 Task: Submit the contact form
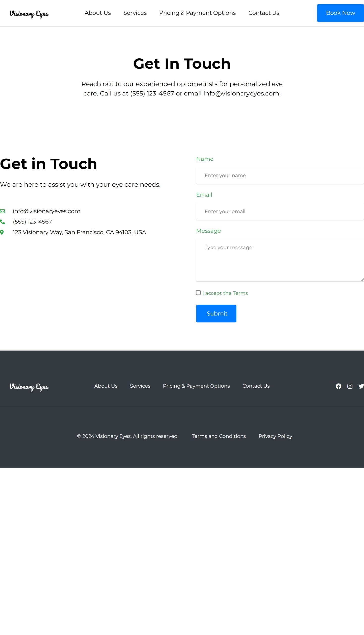pyautogui.click(x=216, y=314)
